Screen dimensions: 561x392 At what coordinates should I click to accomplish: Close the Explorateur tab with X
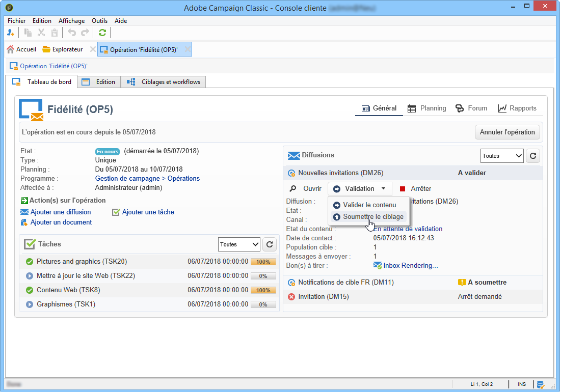coord(93,49)
